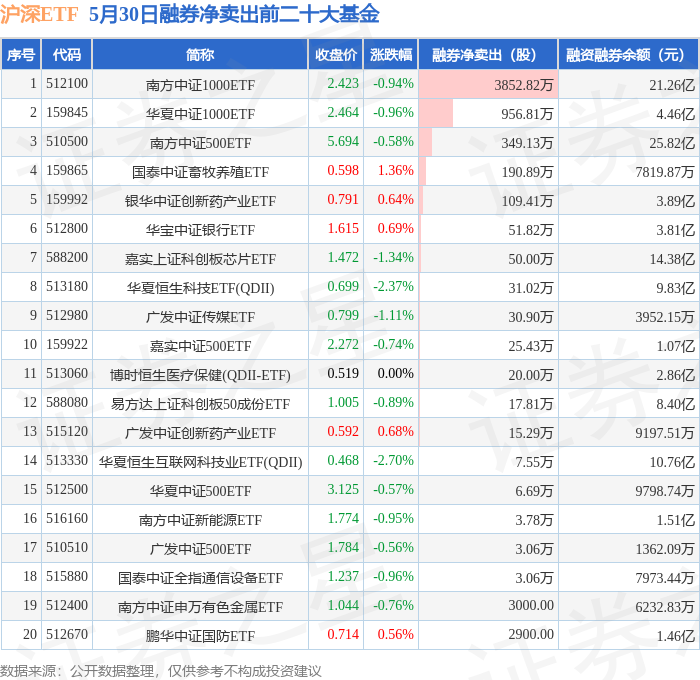The height and width of the screenshot is (680, 700).
Task: Select the name 南方中证新能源ETF
Action: 200,520
